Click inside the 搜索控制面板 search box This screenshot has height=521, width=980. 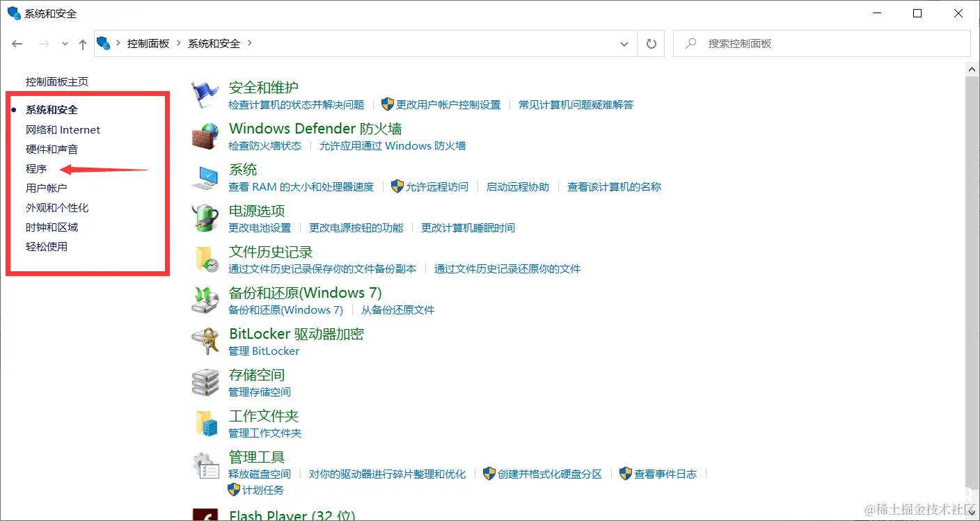[x=800, y=43]
